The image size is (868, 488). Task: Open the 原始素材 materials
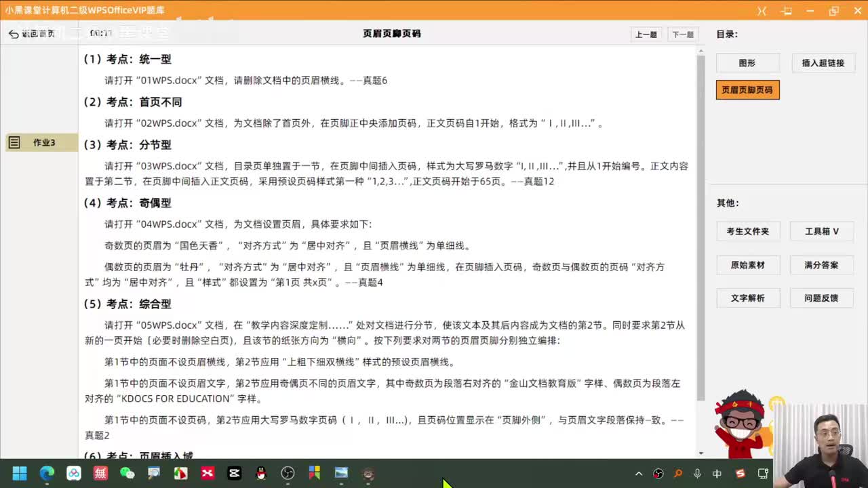pos(748,265)
